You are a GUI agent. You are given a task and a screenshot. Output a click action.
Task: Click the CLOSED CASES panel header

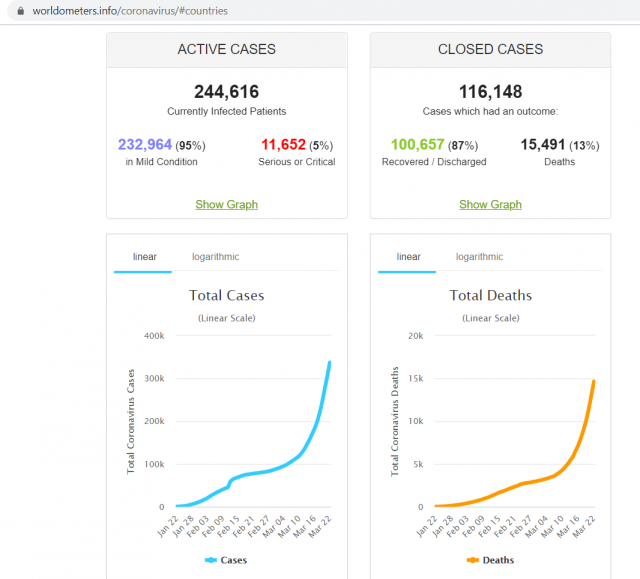click(x=490, y=49)
